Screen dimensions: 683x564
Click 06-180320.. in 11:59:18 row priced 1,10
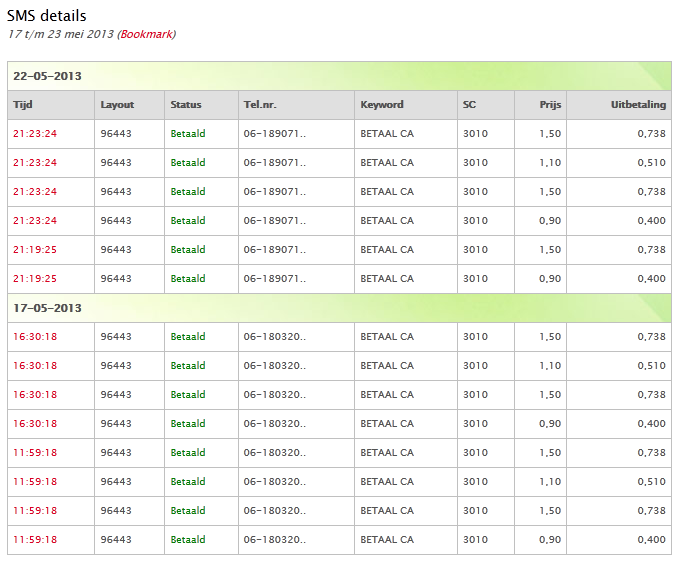click(275, 481)
